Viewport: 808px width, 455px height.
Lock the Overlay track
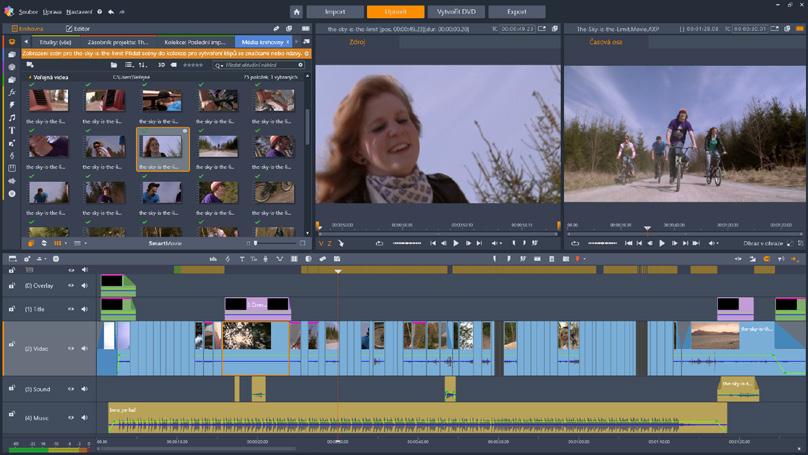pyautogui.click(x=12, y=285)
